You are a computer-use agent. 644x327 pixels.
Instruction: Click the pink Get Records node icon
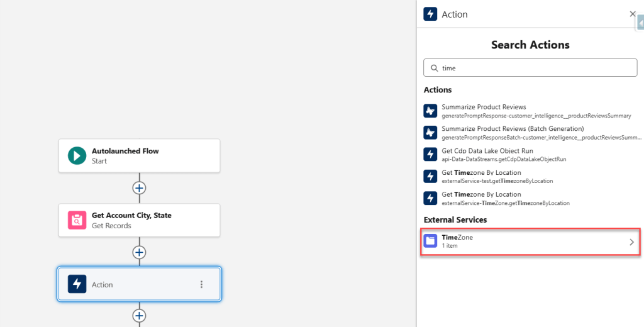click(77, 220)
